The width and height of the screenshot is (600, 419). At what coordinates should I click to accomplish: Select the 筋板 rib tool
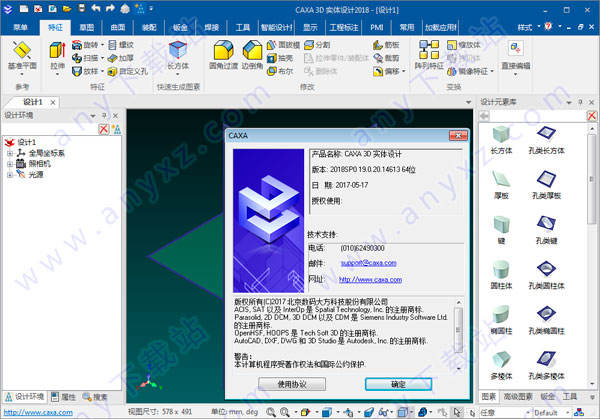386,45
